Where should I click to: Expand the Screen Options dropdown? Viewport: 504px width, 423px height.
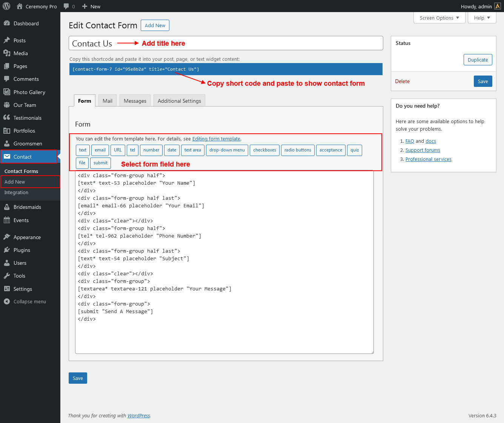439,18
